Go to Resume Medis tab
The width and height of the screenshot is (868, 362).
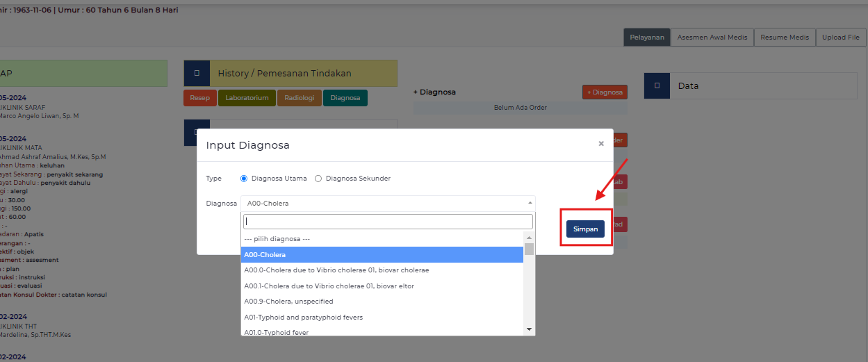click(x=784, y=38)
